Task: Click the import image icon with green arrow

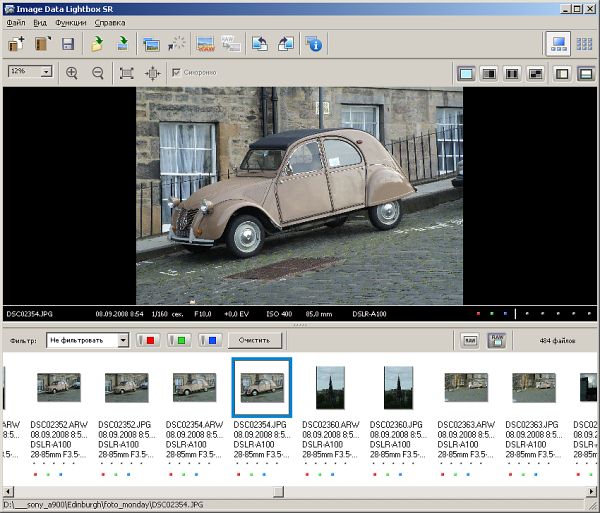Action: [122, 44]
